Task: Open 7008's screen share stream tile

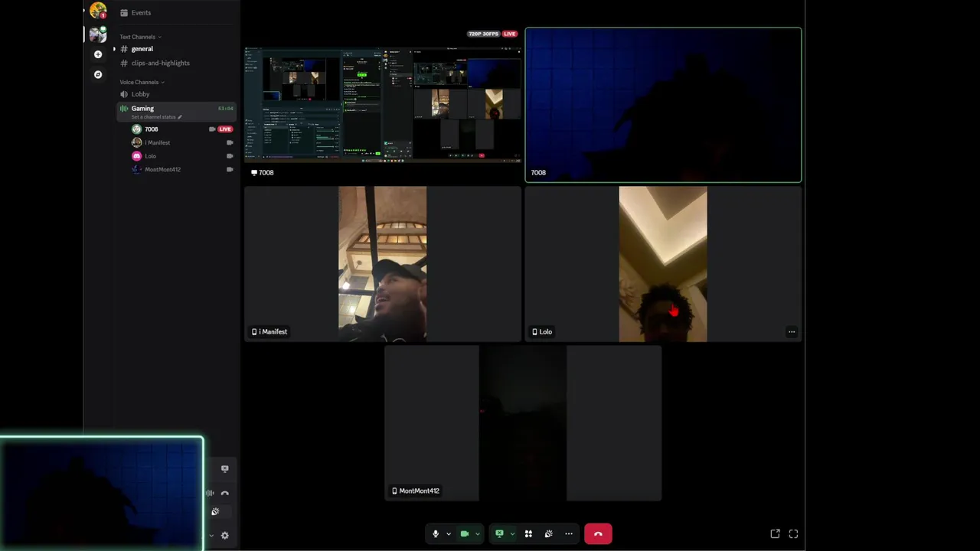Action: [383, 105]
